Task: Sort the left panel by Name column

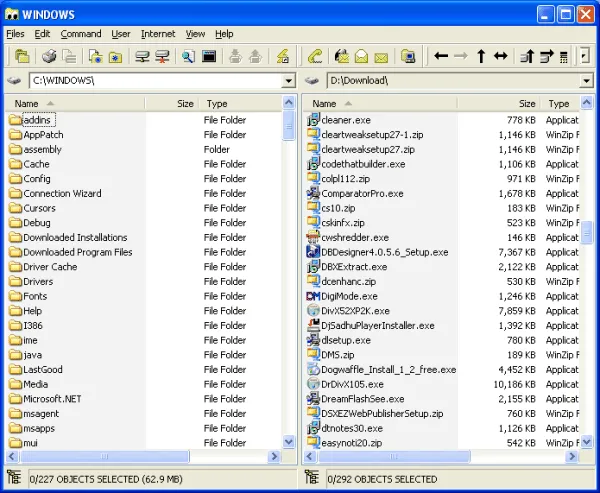Action: 27,104
